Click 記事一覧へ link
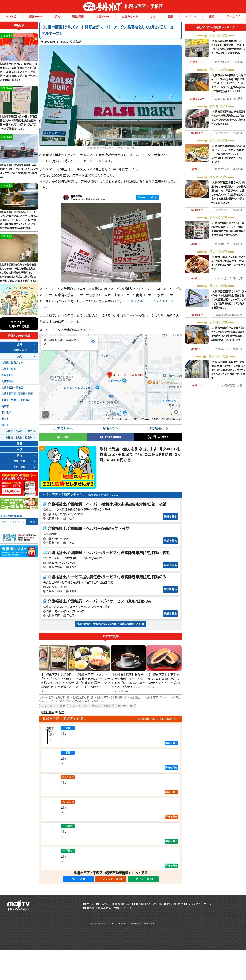This screenshot has height=980, width=246. pyautogui.click(x=110, y=428)
